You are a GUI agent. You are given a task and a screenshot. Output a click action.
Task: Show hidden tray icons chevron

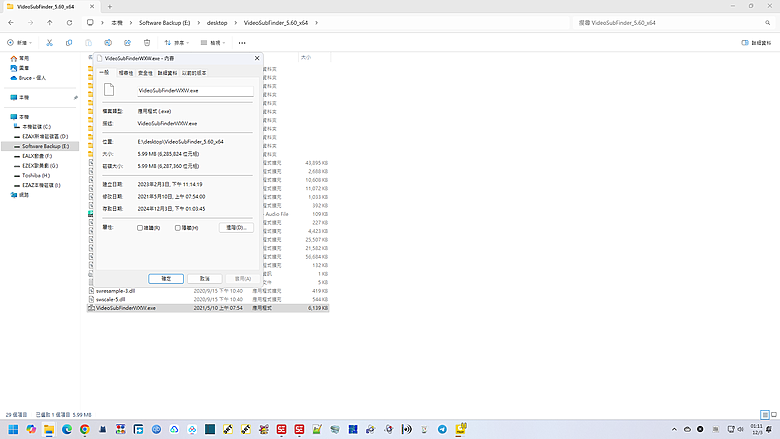coord(674,429)
